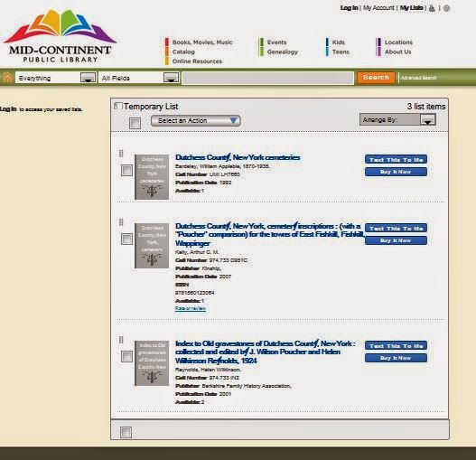476x460 pixels.
Task: Click Text This To Me for Dutchess County cemeteries
Action: [396, 160]
